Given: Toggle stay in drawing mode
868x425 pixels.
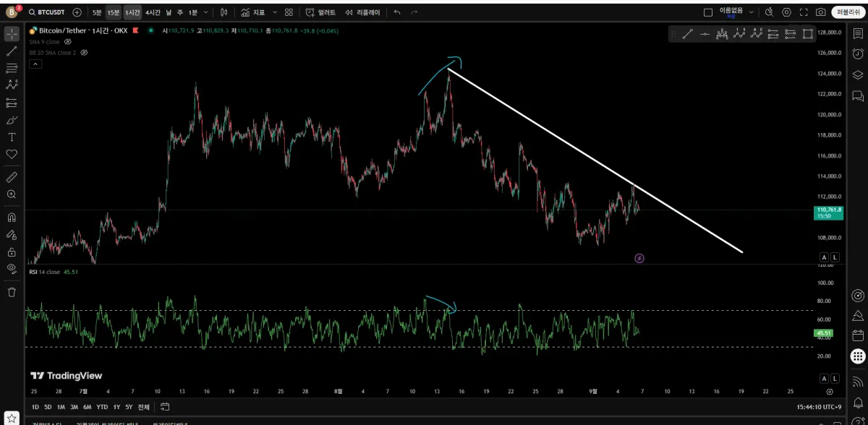Looking at the screenshot, I should coord(12,235).
